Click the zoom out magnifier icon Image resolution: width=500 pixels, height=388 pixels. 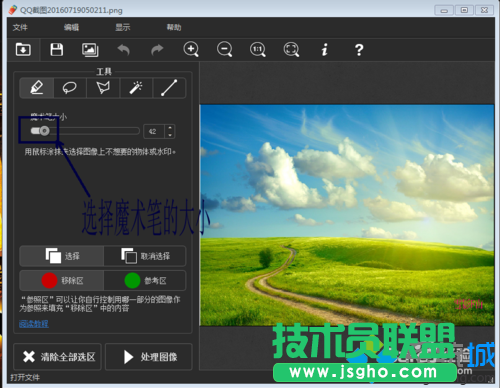224,50
